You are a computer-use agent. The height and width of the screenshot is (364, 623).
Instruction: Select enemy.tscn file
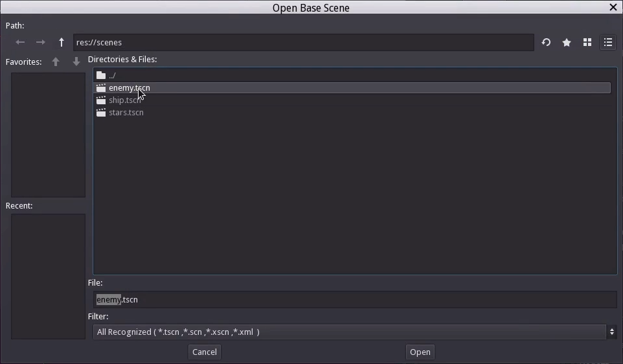click(352, 88)
